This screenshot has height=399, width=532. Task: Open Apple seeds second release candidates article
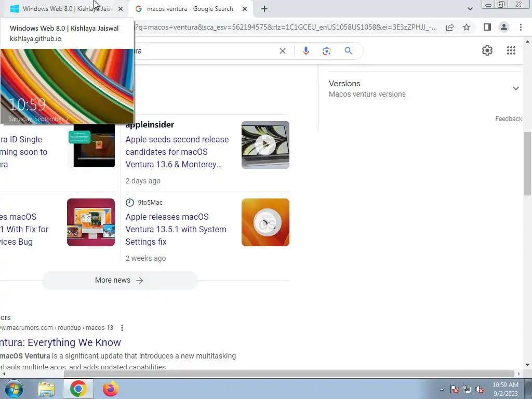pos(177,152)
